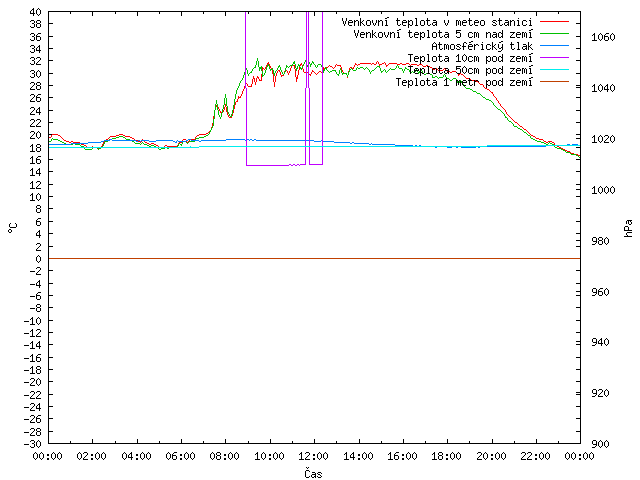Click right y-axis unit label 'hPa'

pyautogui.click(x=628, y=228)
